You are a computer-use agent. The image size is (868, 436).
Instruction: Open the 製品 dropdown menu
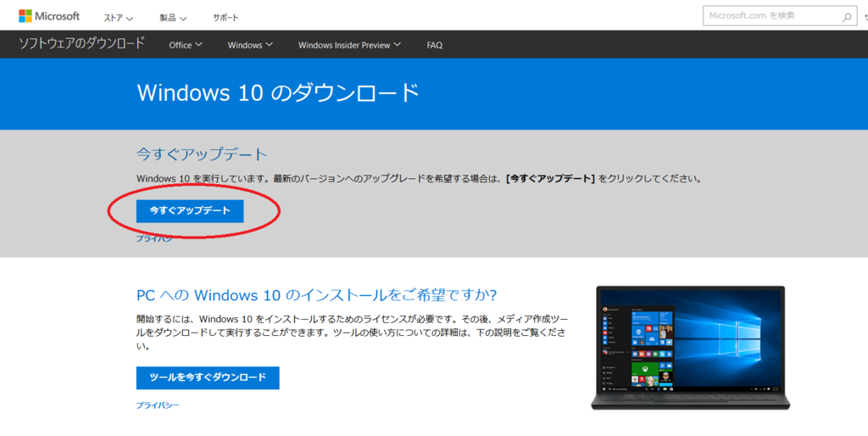coord(173,18)
